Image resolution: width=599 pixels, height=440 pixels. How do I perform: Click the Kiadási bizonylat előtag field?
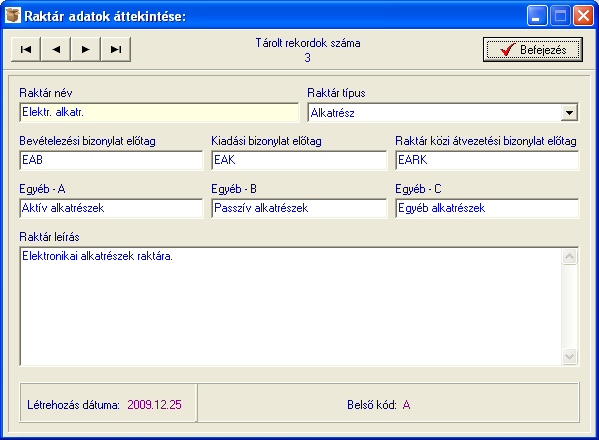click(x=299, y=160)
